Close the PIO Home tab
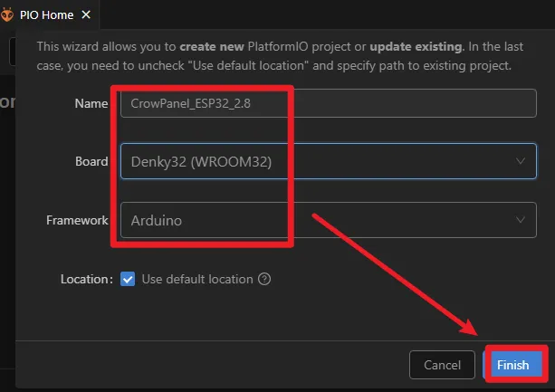Viewport: 555px width, 392px height. click(x=85, y=14)
